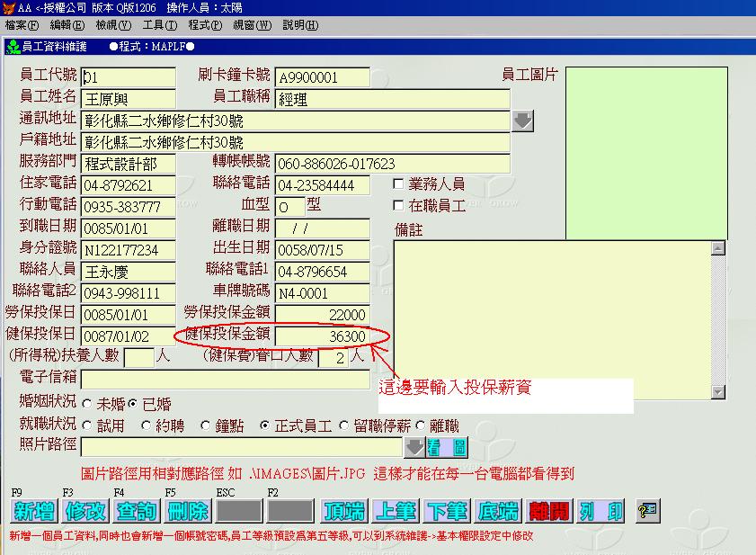This screenshot has height=555, width=756.
Task: Click the 刪除 (delete) button
Action: pos(188,511)
